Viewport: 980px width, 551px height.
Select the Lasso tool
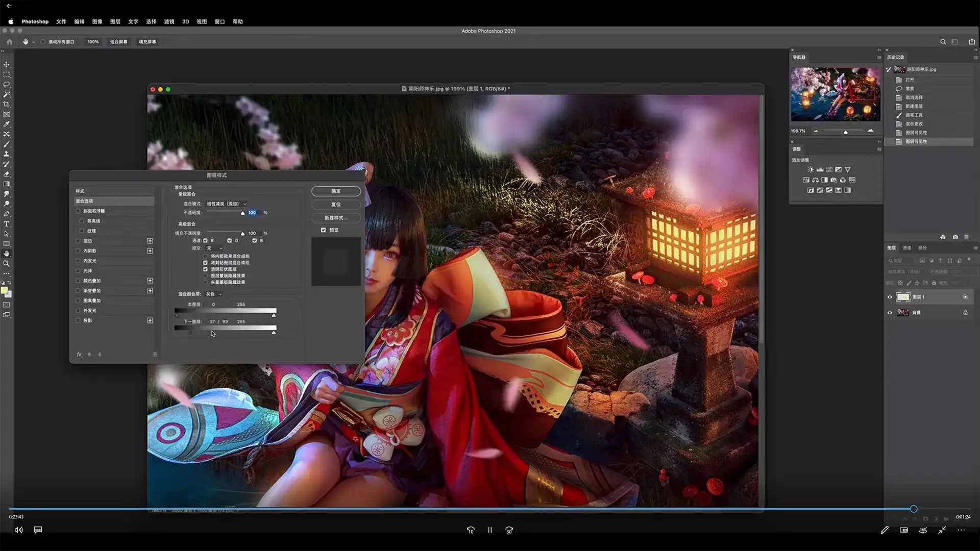(7, 85)
